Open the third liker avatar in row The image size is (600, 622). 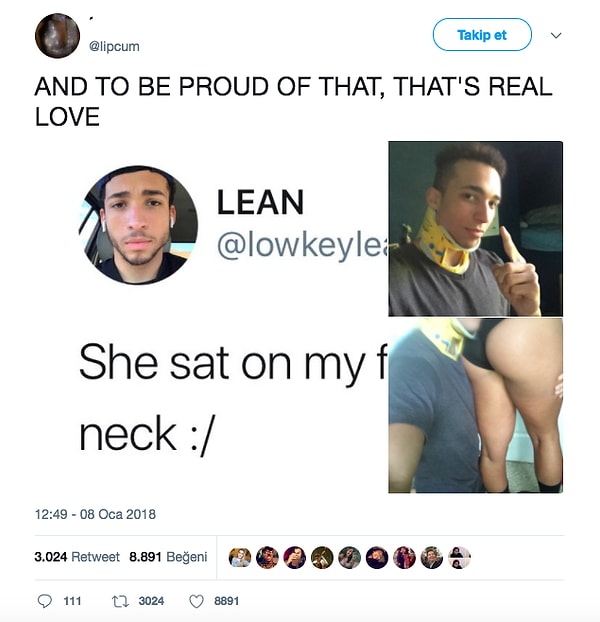295,557
